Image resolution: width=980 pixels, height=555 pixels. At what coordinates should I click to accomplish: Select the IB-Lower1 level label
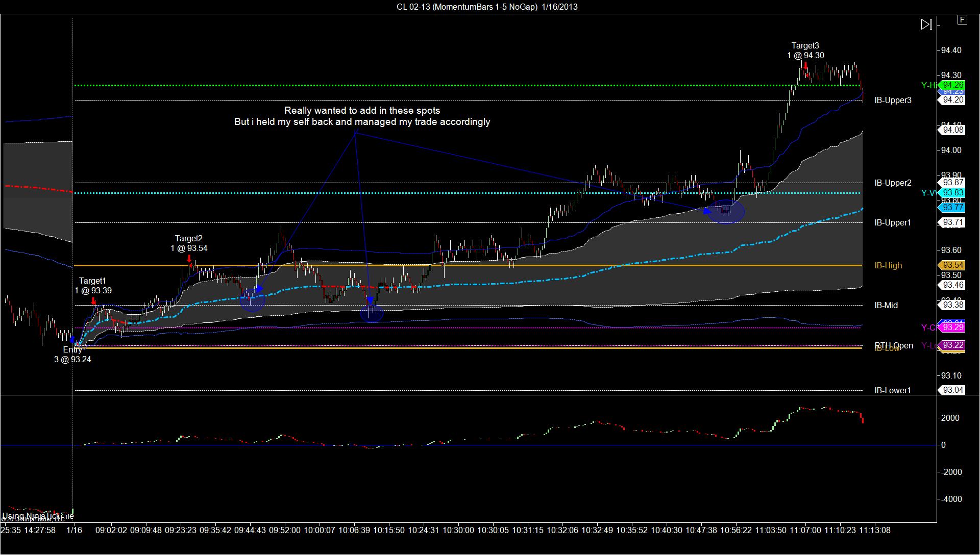893,390
